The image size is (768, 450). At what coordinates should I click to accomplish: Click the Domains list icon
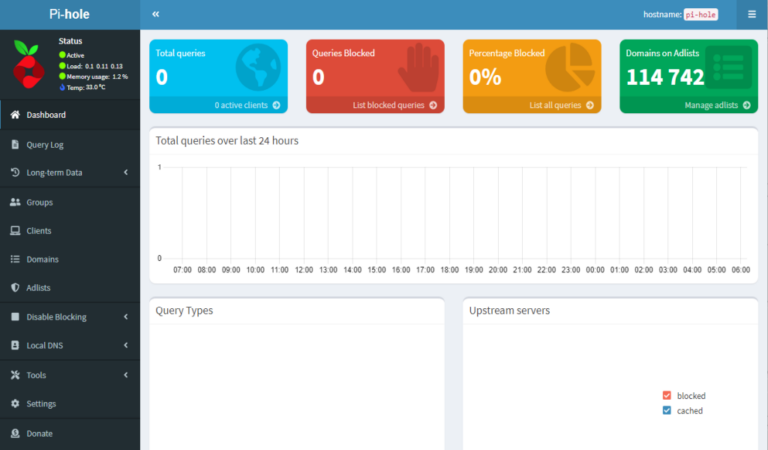click(15, 259)
